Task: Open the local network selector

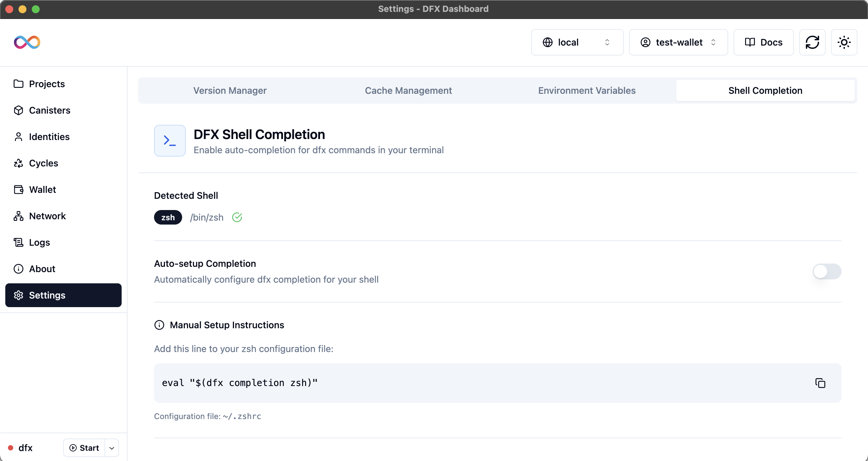Action: [x=577, y=42]
